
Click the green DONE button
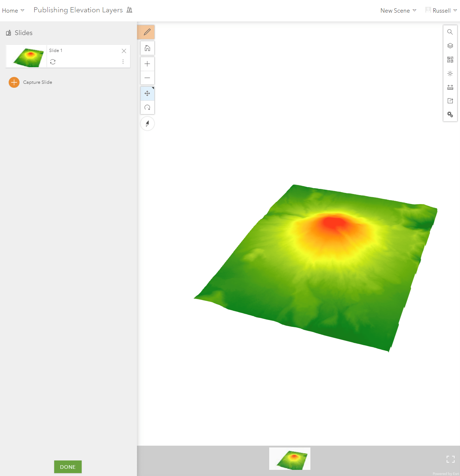click(x=68, y=467)
